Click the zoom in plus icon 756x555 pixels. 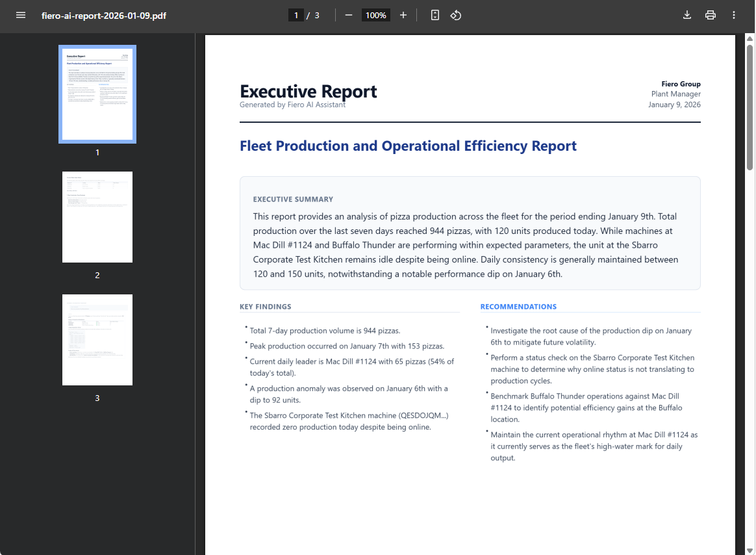pos(403,15)
